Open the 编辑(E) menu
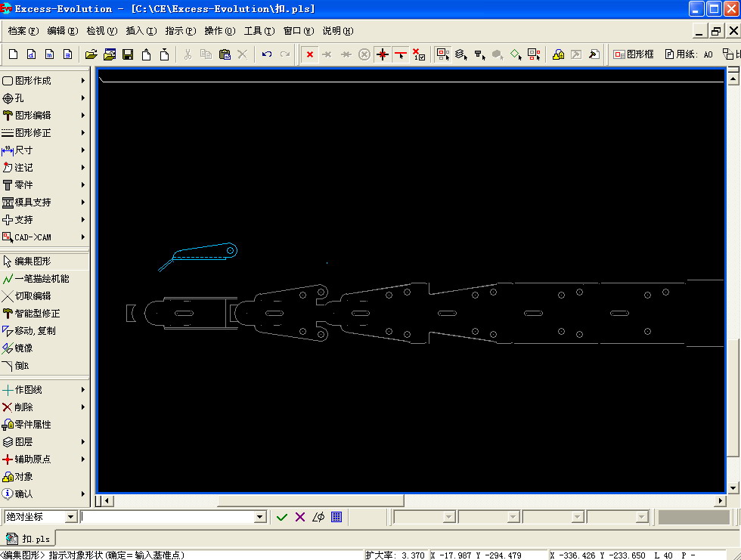The width and height of the screenshot is (741, 560). (x=62, y=31)
